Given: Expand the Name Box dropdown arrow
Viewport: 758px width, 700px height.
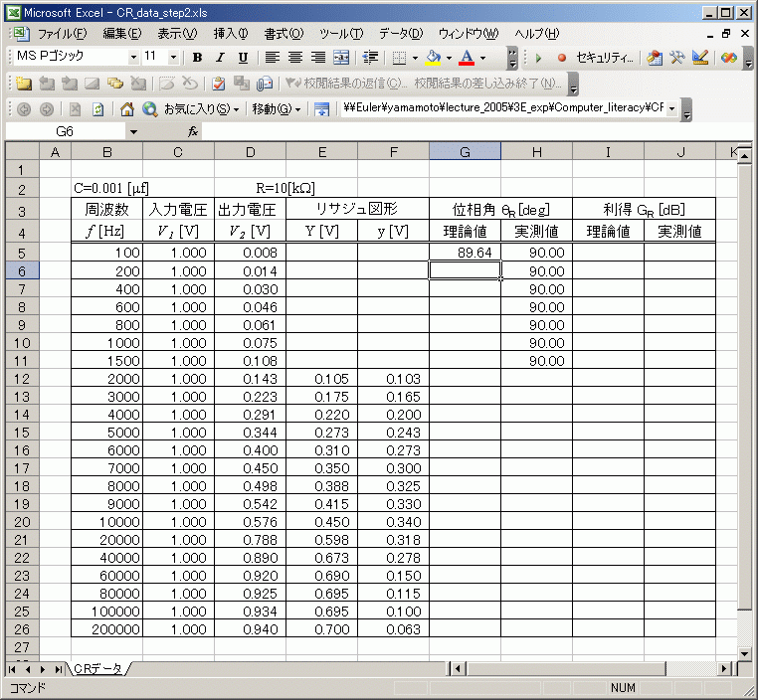Looking at the screenshot, I should point(133,131).
